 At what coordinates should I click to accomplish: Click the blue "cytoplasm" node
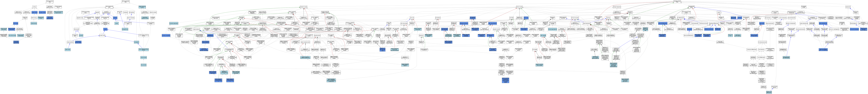point(115,18)
